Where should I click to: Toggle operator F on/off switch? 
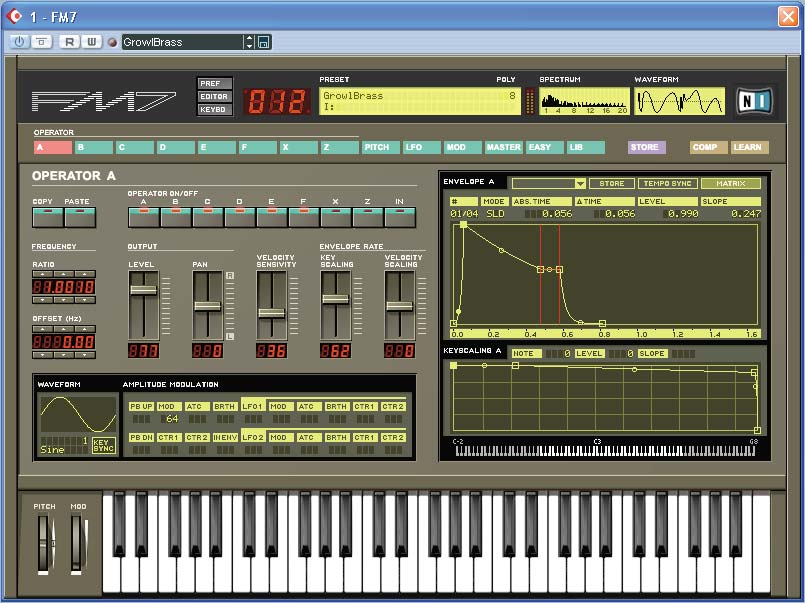[x=303, y=218]
